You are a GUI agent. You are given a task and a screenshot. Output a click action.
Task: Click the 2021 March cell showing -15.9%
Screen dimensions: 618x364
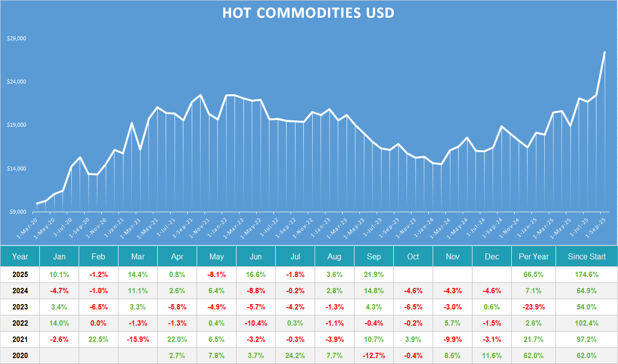pos(138,339)
